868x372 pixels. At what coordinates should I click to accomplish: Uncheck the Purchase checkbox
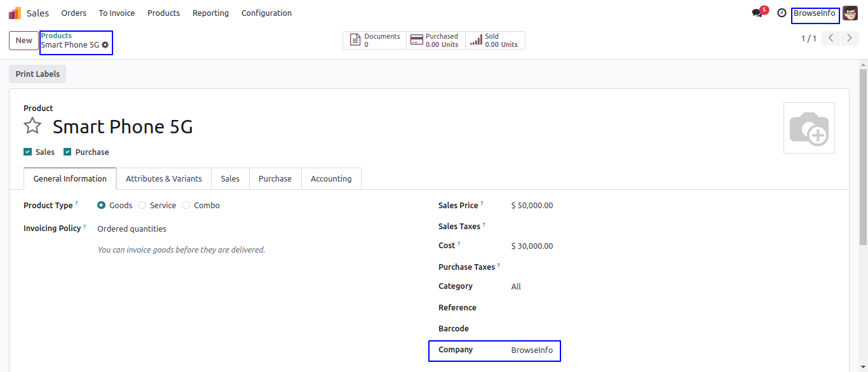(x=67, y=152)
